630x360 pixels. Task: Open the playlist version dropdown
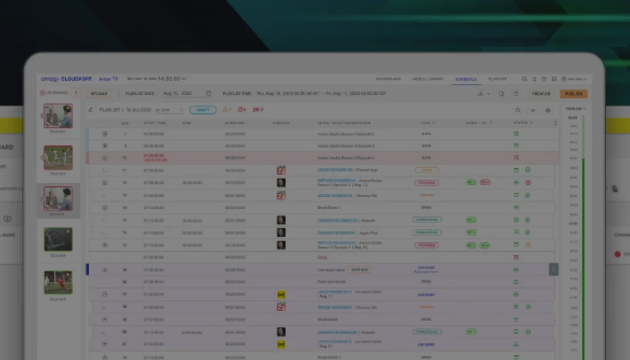pyautogui.click(x=169, y=110)
